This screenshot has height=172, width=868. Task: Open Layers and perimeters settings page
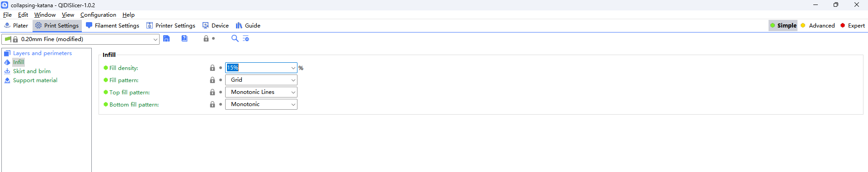pos(42,53)
